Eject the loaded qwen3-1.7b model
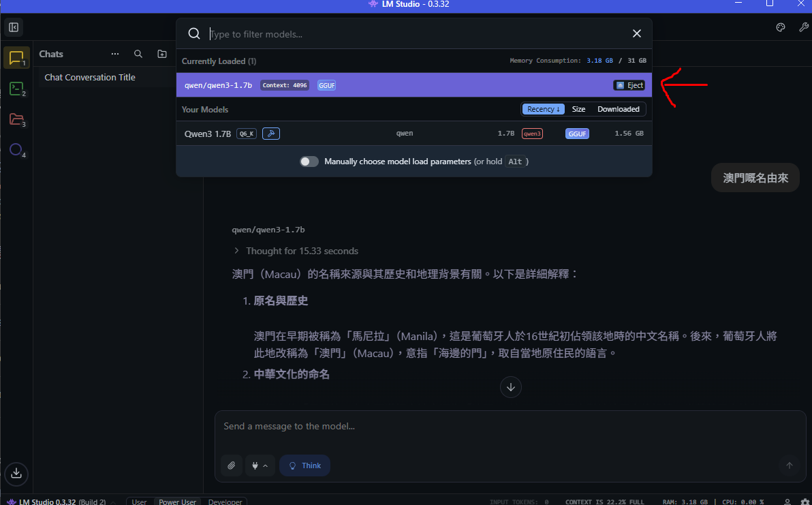Image resolution: width=812 pixels, height=505 pixels. point(628,85)
